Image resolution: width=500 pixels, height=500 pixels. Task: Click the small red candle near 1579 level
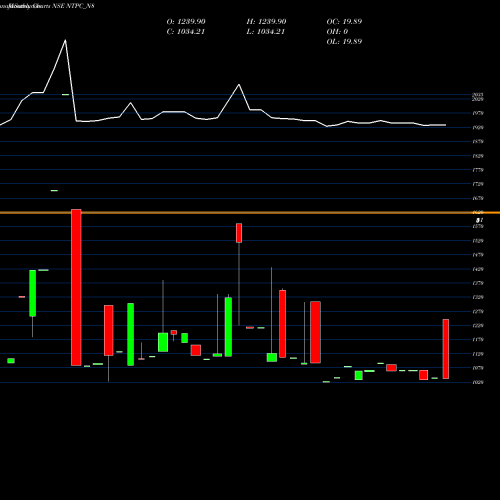[239, 233]
